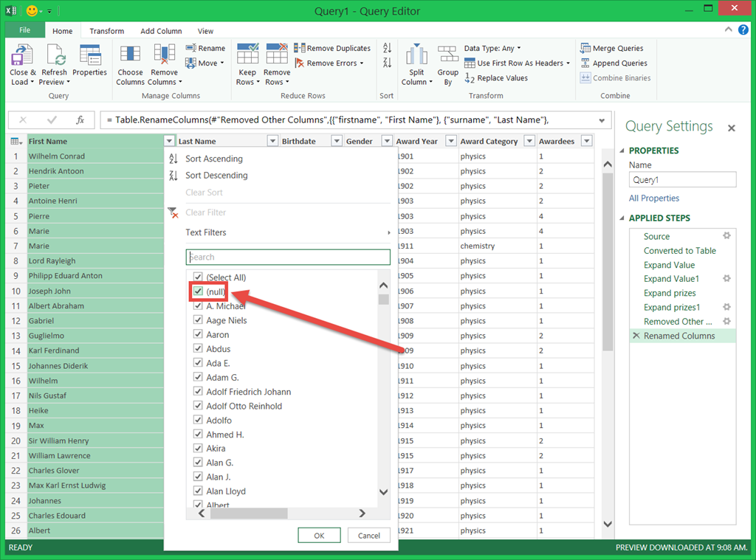Expand the Award Category column filter
This screenshot has height=560, width=756.
529,141
